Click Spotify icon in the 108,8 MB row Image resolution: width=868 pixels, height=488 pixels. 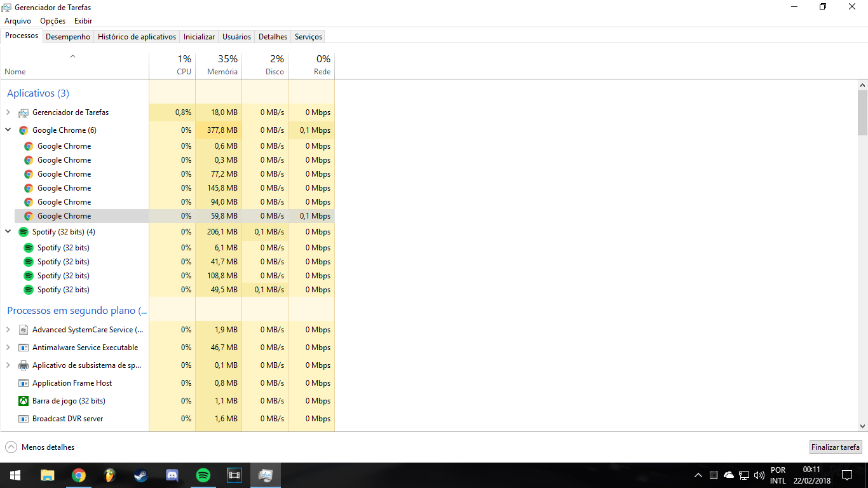[29, 276]
